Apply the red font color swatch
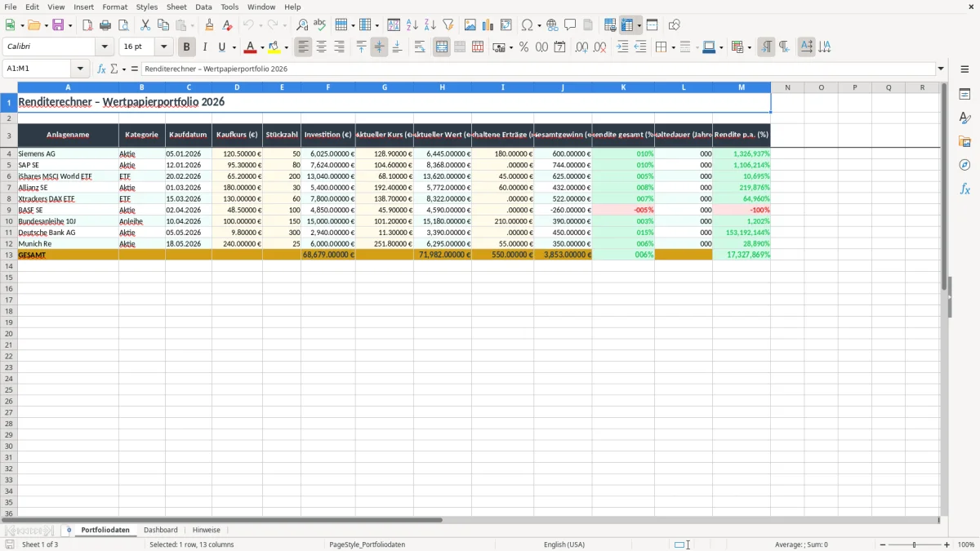 (x=251, y=47)
